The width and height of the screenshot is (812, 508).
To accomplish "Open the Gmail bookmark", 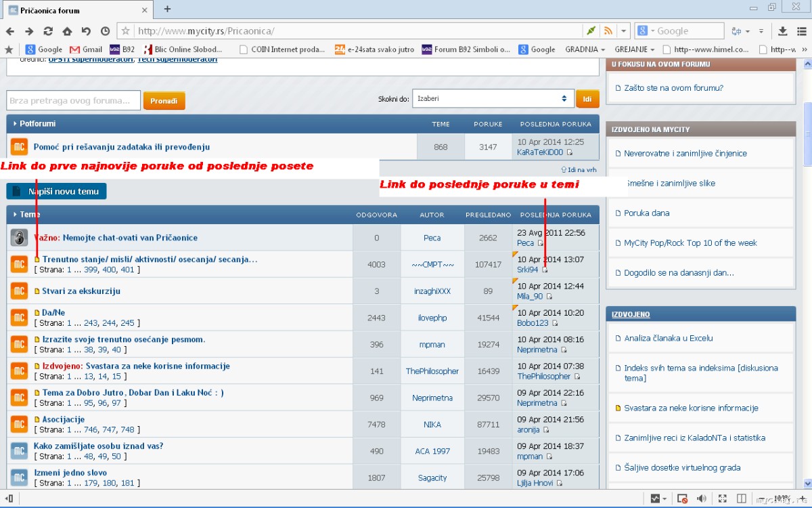I will pos(86,49).
